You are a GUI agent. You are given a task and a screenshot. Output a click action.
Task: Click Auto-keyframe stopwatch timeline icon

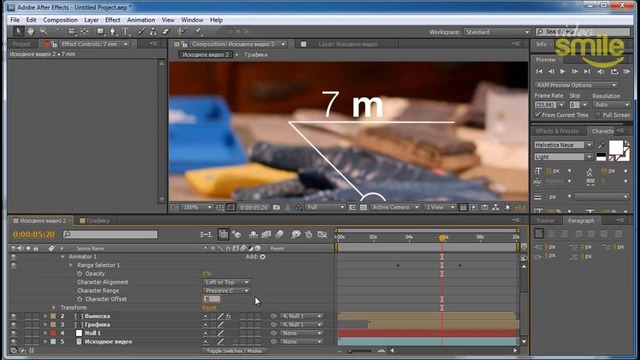click(x=309, y=234)
